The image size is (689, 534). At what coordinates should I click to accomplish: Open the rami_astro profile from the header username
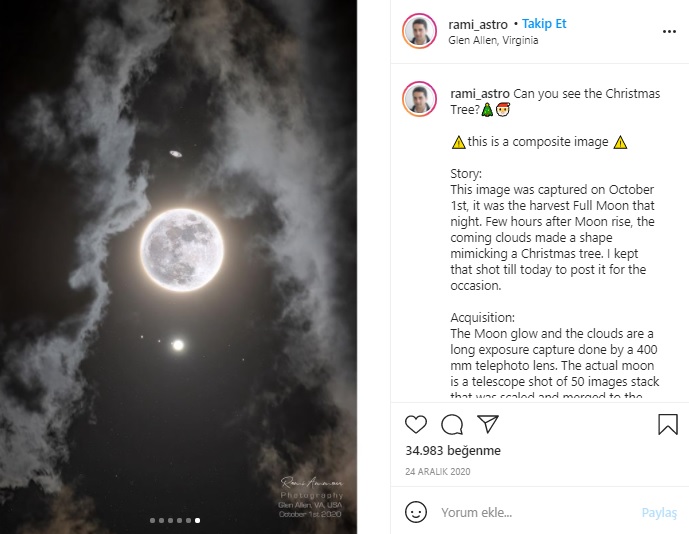[x=479, y=24]
